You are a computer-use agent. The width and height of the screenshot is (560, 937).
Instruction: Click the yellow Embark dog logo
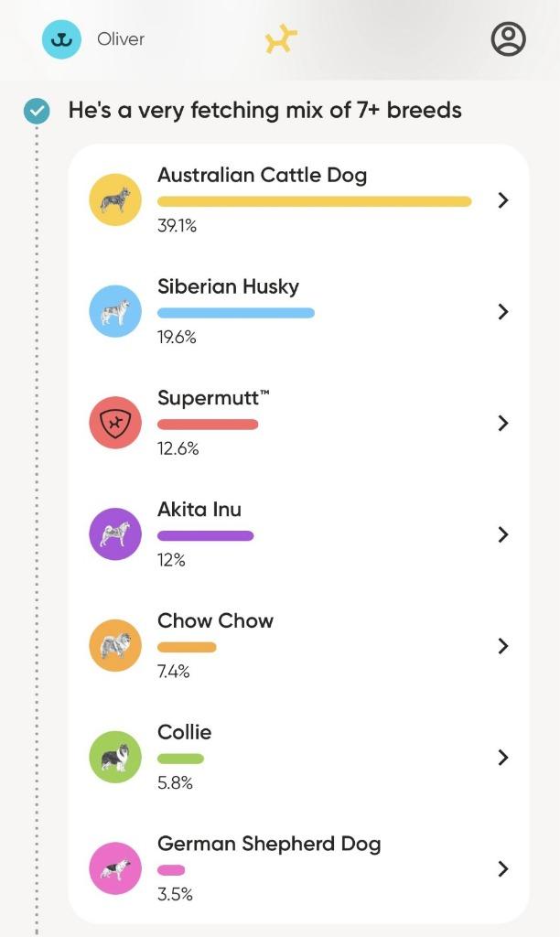click(x=281, y=39)
